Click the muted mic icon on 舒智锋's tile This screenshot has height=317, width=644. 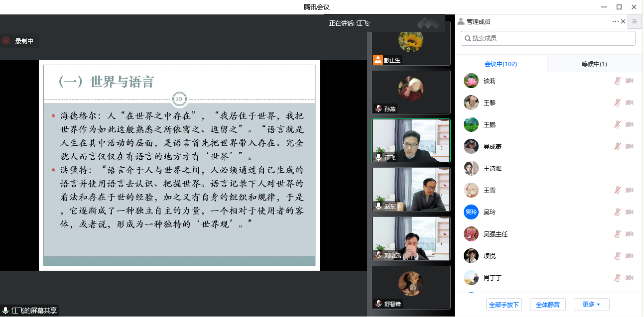(x=379, y=304)
